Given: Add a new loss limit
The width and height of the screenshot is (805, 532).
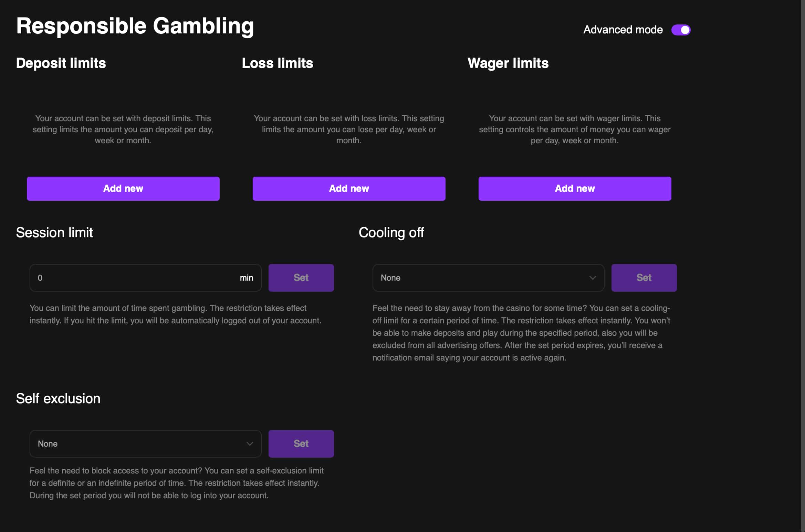Looking at the screenshot, I should (x=349, y=189).
